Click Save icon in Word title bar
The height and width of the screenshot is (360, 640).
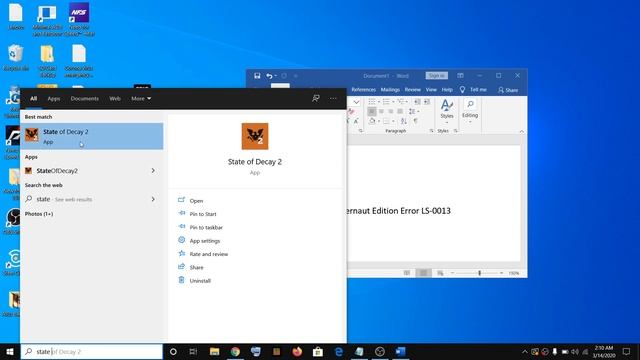coord(257,76)
